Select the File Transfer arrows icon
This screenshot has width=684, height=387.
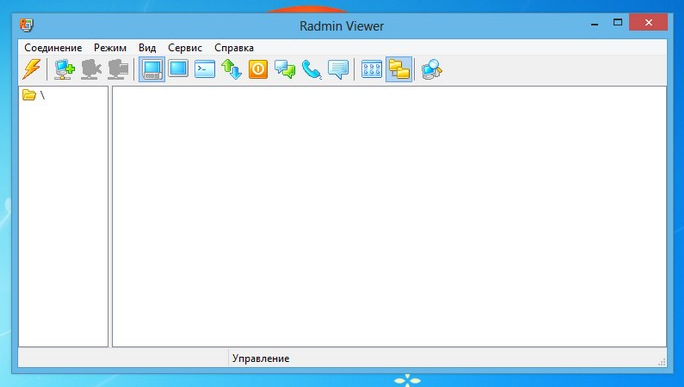click(231, 69)
